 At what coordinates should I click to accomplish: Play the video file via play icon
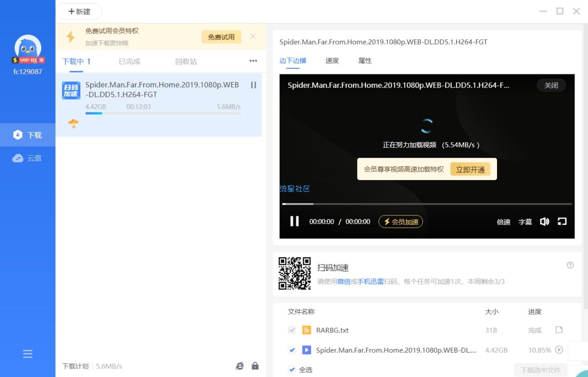[x=559, y=349]
